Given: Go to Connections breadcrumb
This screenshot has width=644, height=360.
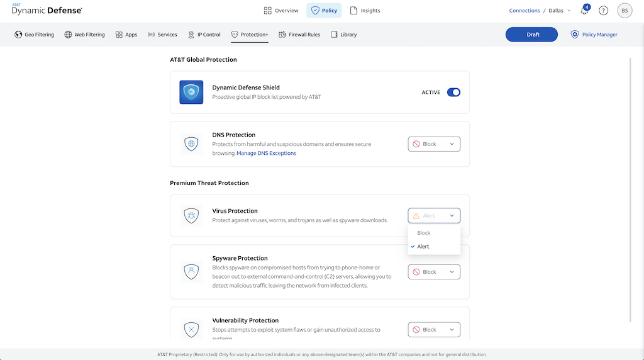Looking at the screenshot, I should tap(525, 11).
